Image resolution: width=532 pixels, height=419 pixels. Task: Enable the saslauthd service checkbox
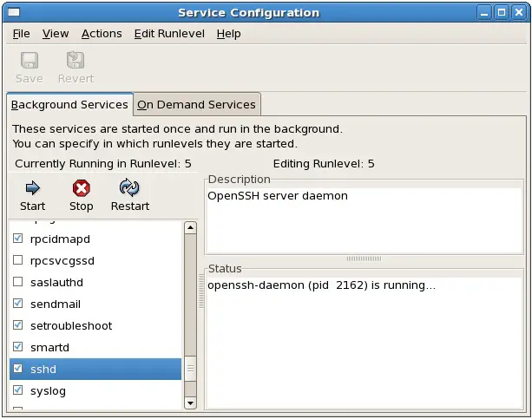18,282
